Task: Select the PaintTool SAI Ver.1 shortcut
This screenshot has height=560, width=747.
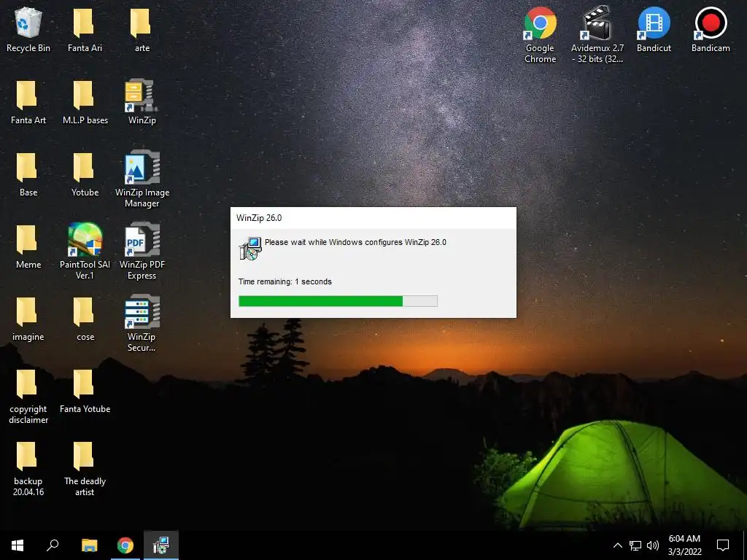Action: [x=85, y=252]
